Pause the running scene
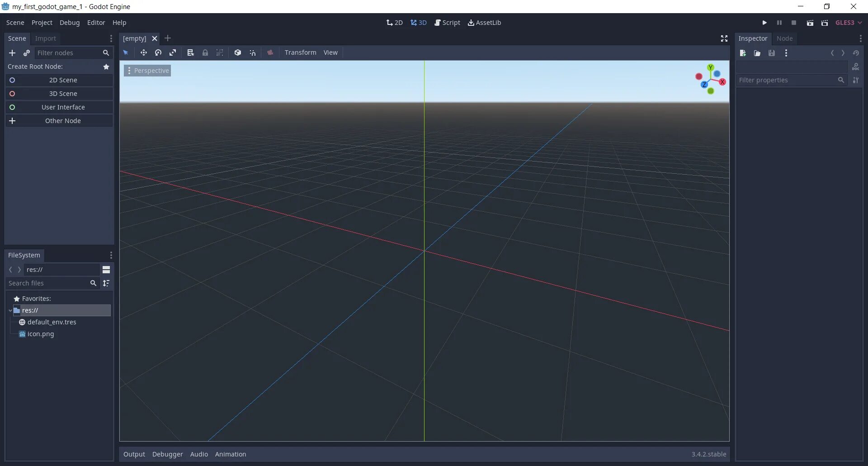Image resolution: width=868 pixels, height=466 pixels. [x=779, y=23]
